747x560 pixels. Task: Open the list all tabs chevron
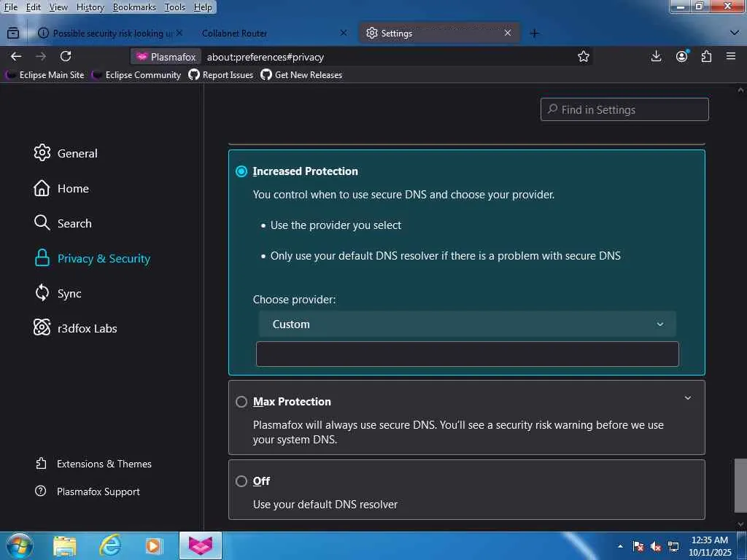pos(734,33)
